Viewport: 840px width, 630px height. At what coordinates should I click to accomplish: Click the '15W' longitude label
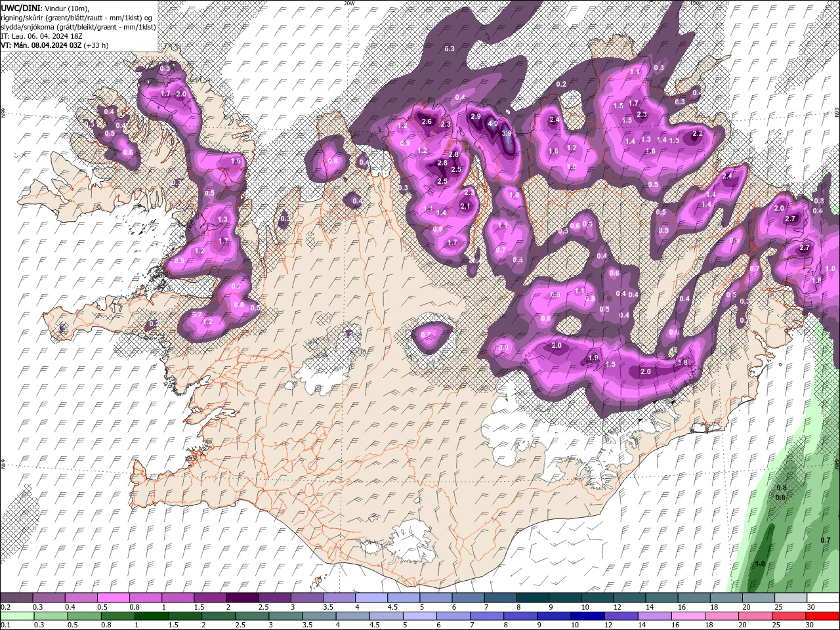[x=696, y=3]
